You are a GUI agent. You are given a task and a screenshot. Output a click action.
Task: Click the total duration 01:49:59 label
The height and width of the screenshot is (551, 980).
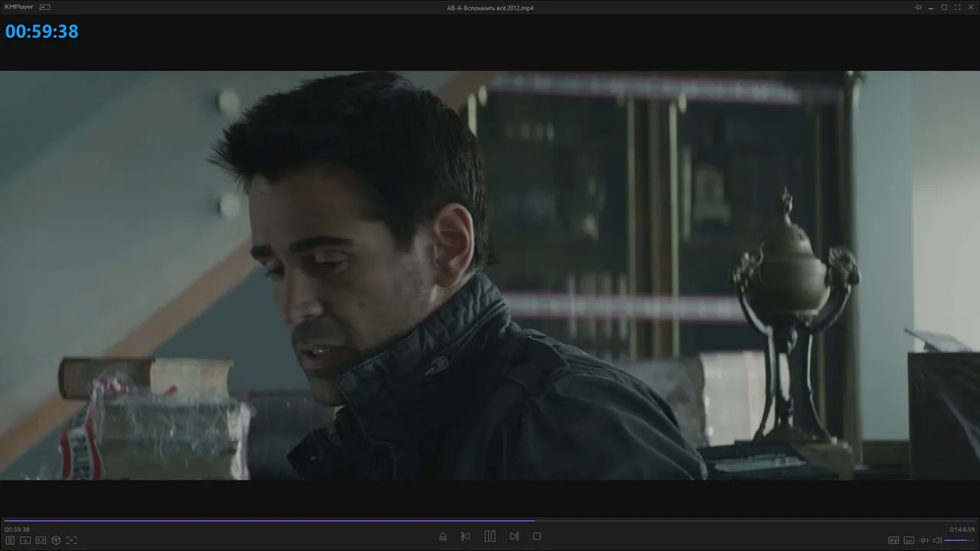click(962, 530)
